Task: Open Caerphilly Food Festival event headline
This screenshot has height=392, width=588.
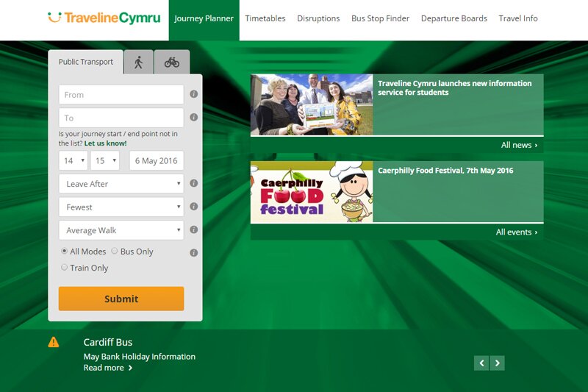Action: tap(445, 171)
